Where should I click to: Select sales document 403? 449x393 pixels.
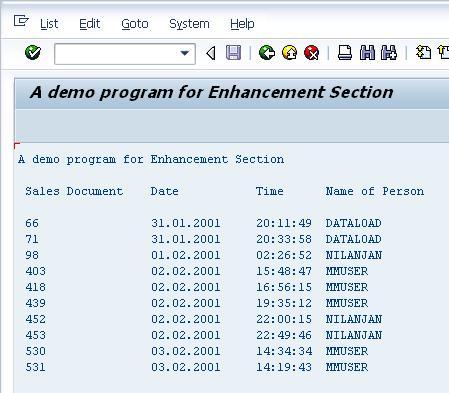pyautogui.click(x=35, y=271)
